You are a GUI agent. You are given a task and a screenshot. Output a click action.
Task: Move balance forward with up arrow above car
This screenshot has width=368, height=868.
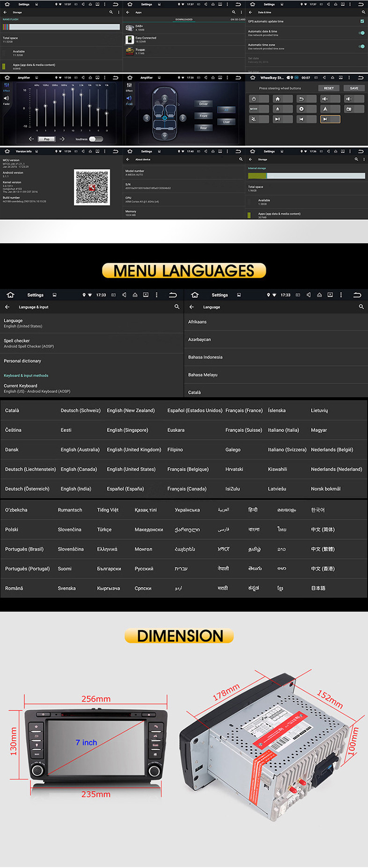(164, 98)
